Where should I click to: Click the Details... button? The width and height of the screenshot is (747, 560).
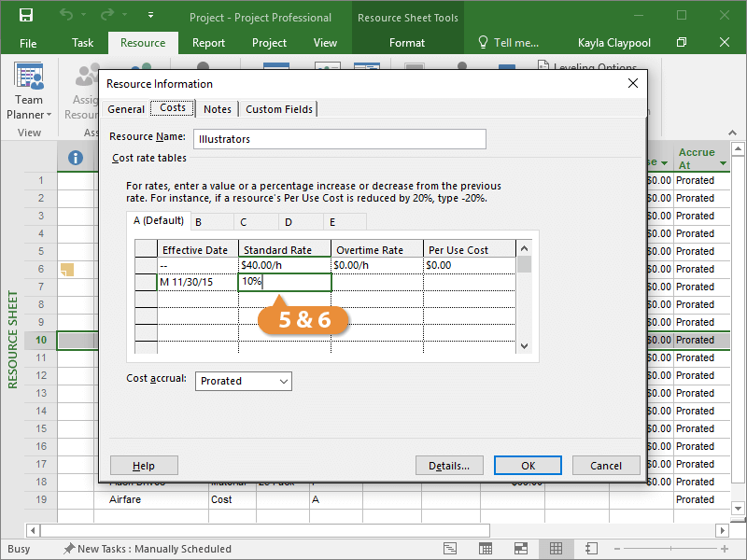[x=449, y=466]
